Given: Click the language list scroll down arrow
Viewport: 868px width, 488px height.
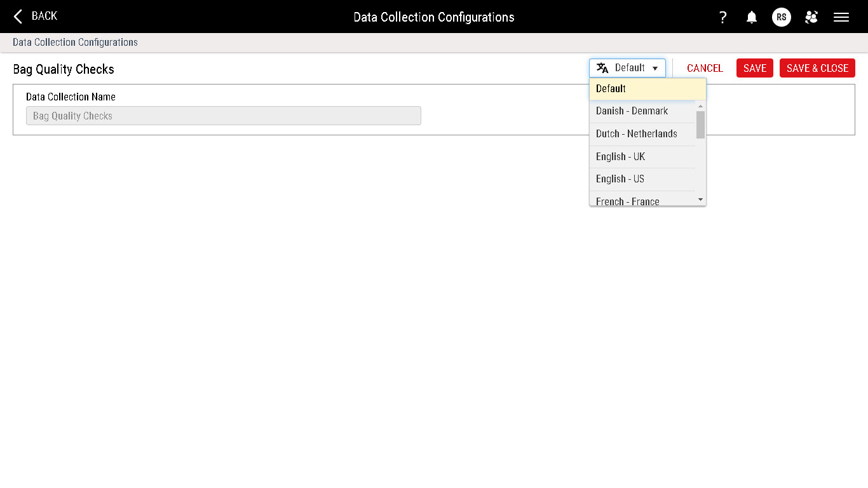Looking at the screenshot, I should coord(701,200).
